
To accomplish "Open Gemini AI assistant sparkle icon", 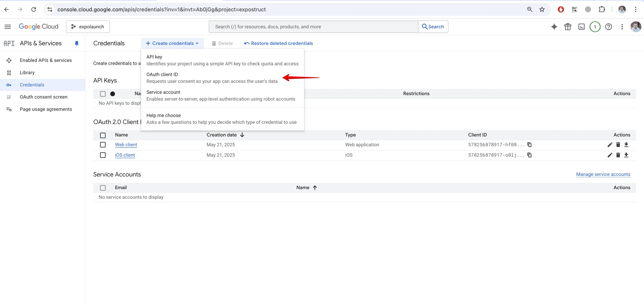I will (x=554, y=27).
